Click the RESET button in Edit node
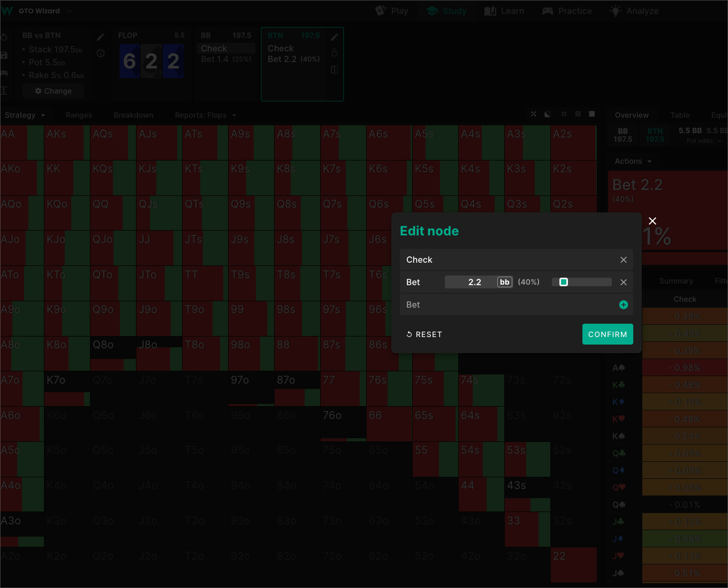This screenshot has height=588, width=728. [x=424, y=334]
